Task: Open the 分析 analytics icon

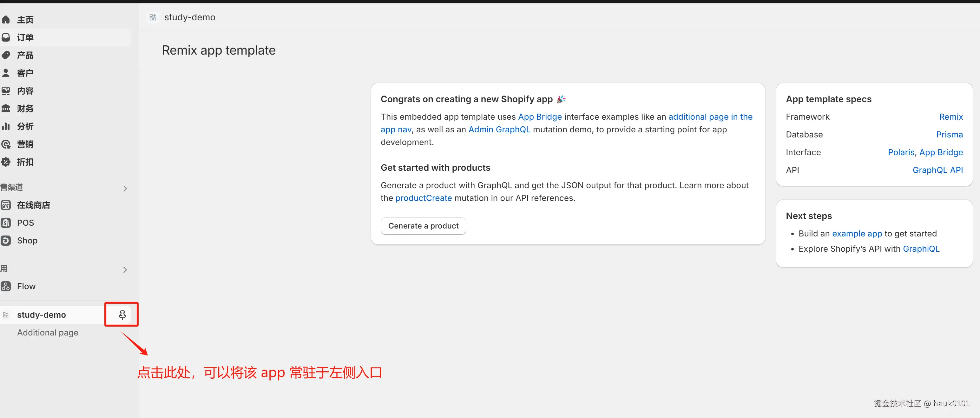Action: coord(6,126)
